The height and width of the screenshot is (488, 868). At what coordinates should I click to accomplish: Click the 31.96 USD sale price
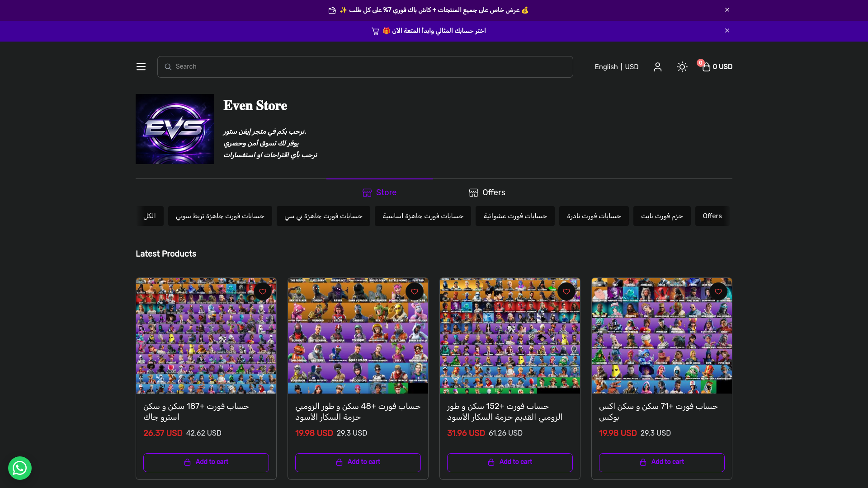[466, 433]
